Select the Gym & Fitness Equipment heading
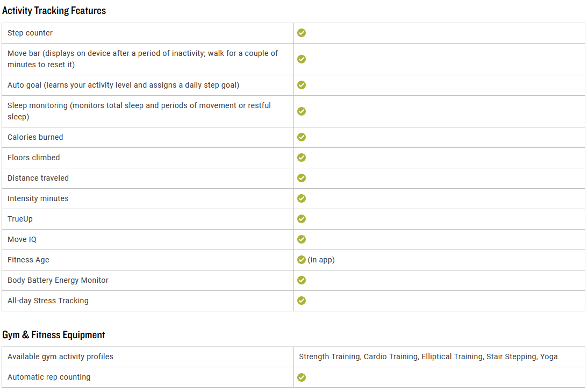Screen dimensions: 588x392 tap(54, 334)
